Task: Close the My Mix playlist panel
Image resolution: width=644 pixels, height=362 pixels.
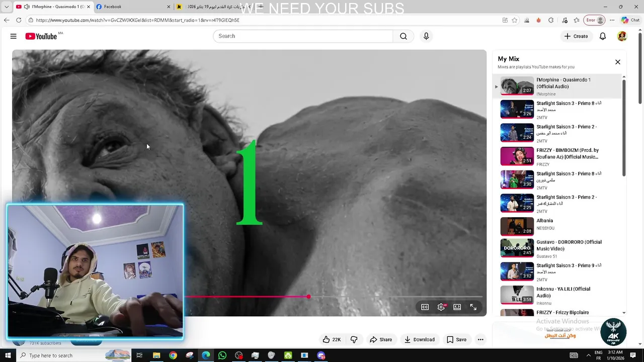Action: click(x=618, y=62)
